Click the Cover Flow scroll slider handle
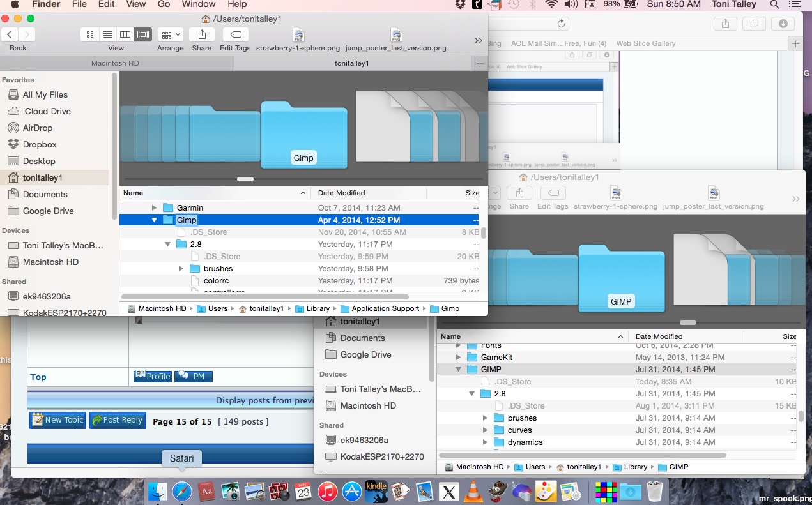 click(245, 179)
